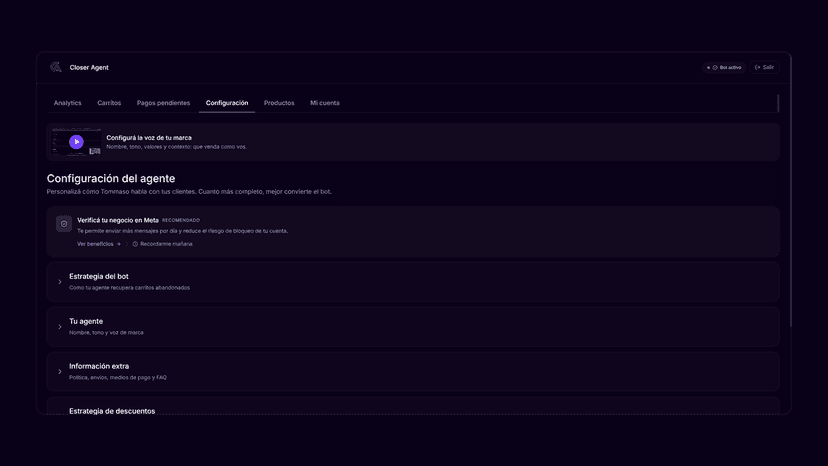Go to the Pagos pendientes tab
828x466 pixels.
coord(163,103)
